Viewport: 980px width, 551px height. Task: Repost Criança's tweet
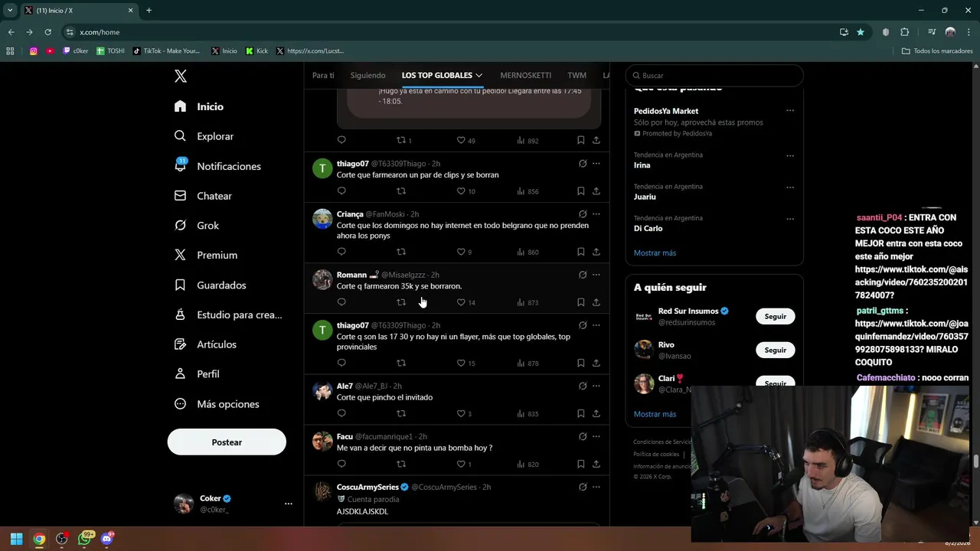[401, 252]
